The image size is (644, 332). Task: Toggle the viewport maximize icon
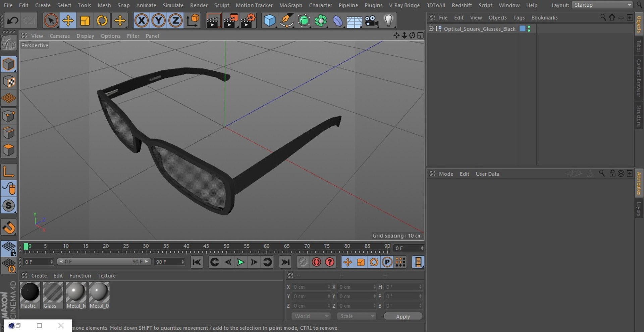(x=420, y=36)
